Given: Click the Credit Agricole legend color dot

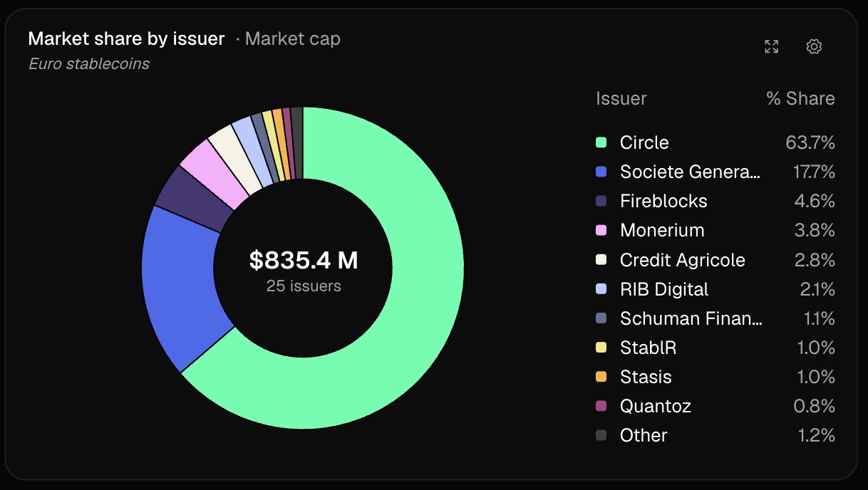Looking at the screenshot, I should [601, 260].
